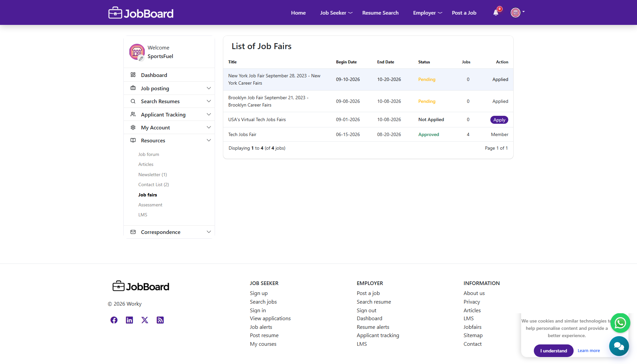
Task: Open the notifications bell icon
Action: [x=496, y=13]
